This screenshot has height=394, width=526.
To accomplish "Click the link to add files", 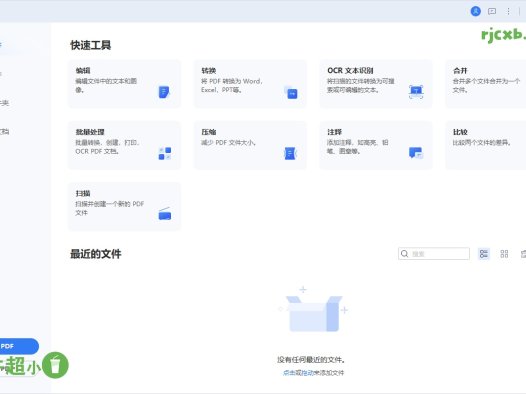I will click(x=313, y=373).
